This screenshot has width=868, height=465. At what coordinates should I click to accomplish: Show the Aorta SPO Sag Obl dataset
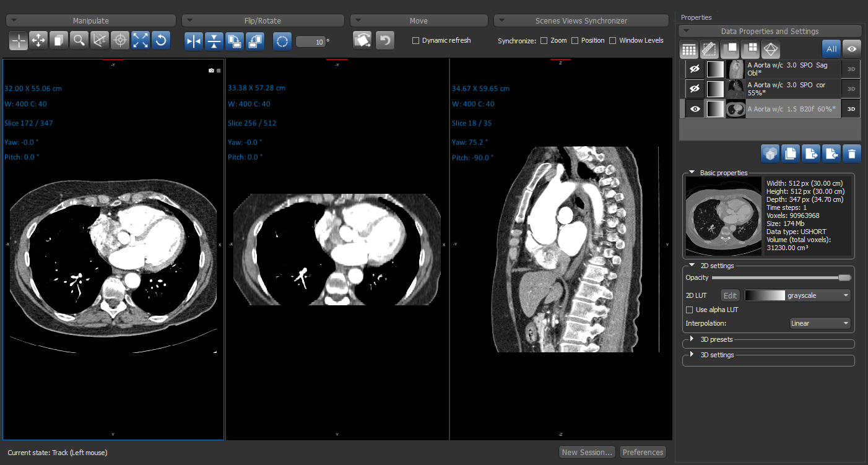pyautogui.click(x=695, y=69)
